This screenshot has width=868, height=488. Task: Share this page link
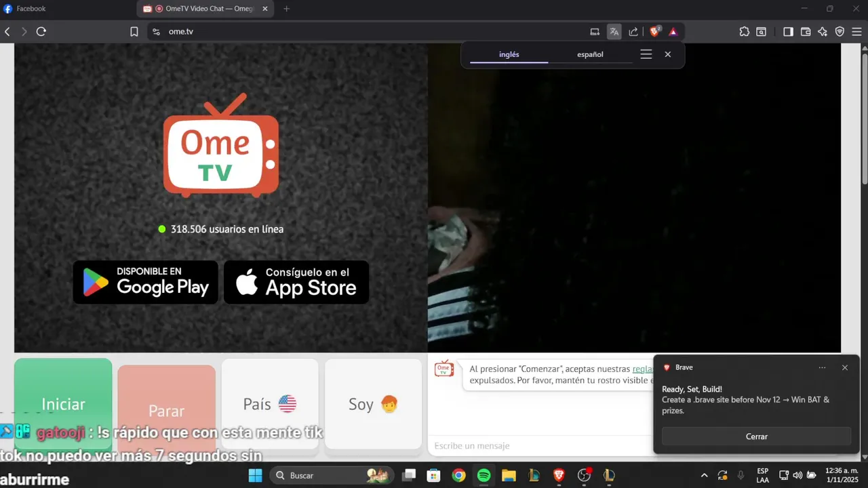(x=633, y=32)
